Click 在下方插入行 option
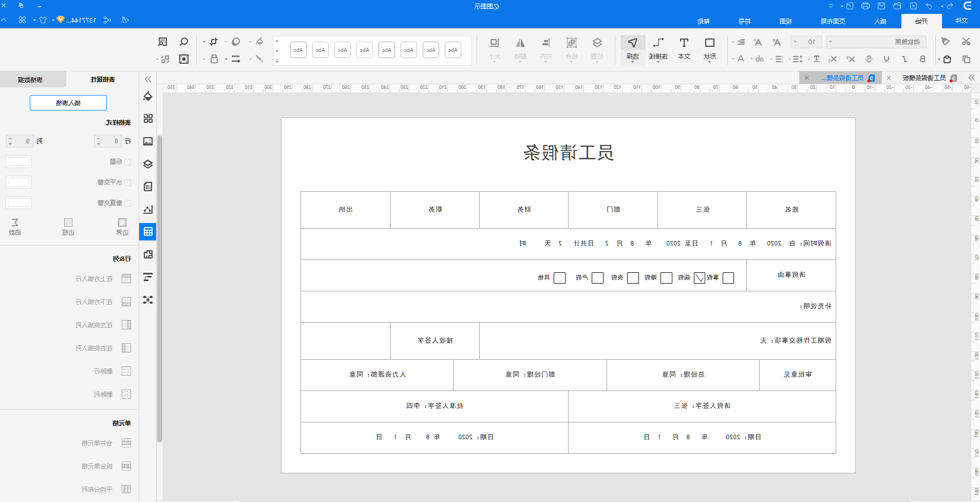 tap(103, 302)
